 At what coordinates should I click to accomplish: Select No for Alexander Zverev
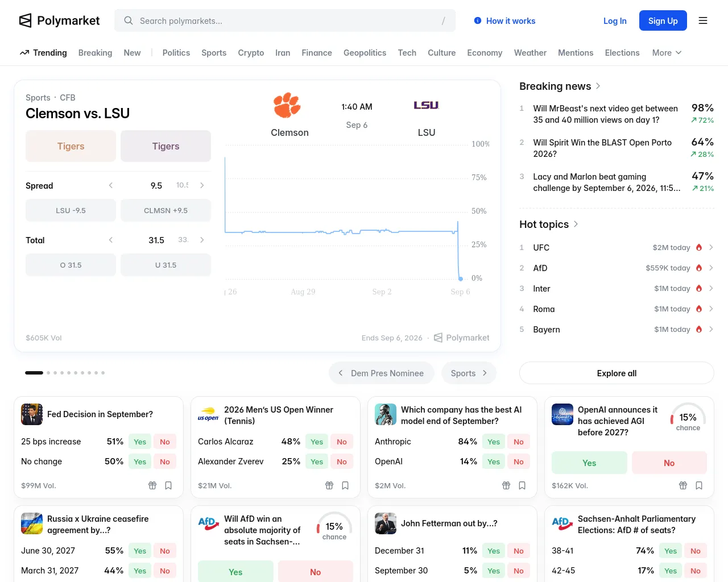pos(342,462)
